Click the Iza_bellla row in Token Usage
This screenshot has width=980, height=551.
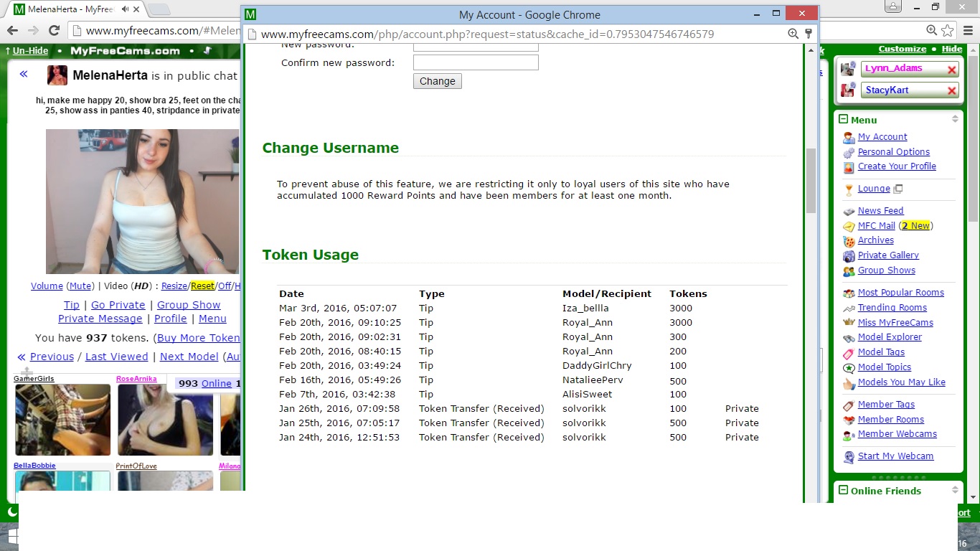[x=532, y=308]
